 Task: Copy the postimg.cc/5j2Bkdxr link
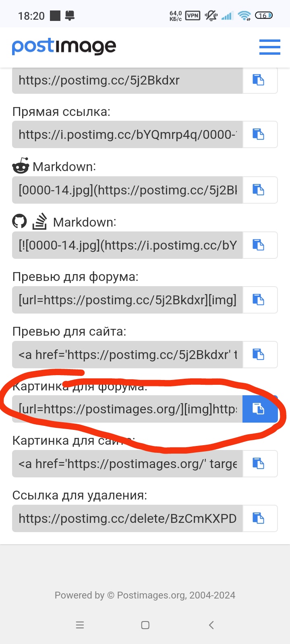click(x=260, y=80)
